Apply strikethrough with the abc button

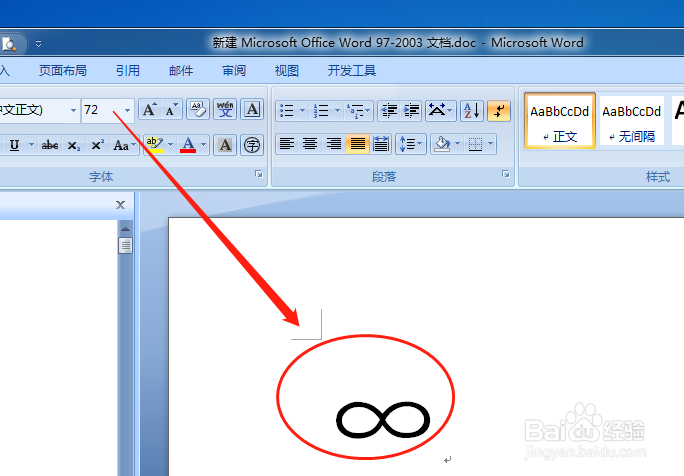tap(50, 145)
